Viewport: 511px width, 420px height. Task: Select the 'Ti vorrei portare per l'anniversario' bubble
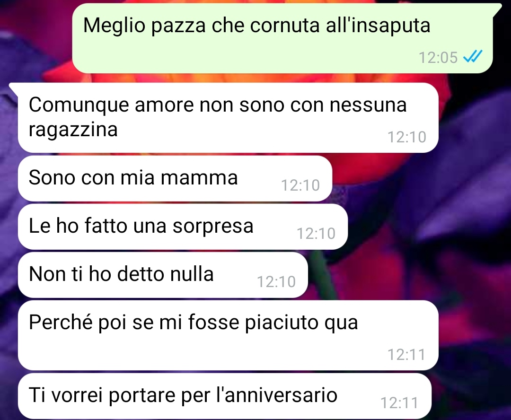tap(225, 396)
